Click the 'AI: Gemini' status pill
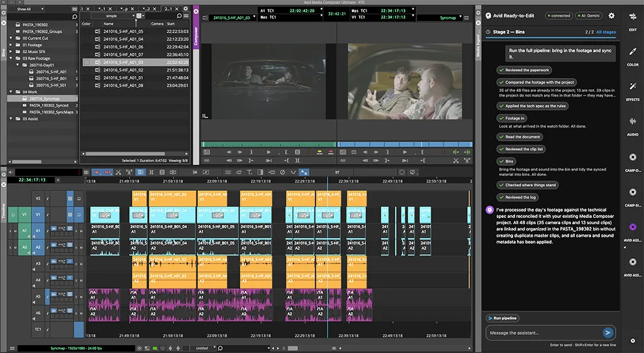This screenshot has height=353, width=644. pos(588,16)
